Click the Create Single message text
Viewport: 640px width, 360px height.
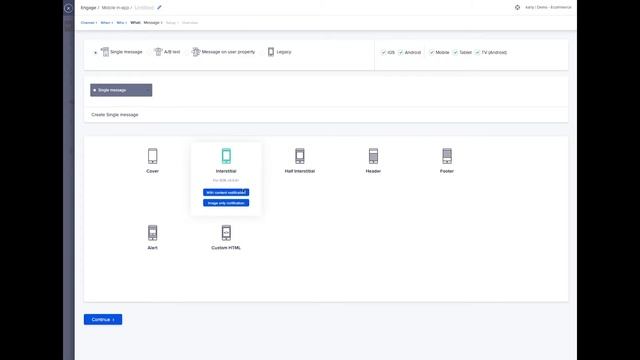(x=115, y=115)
